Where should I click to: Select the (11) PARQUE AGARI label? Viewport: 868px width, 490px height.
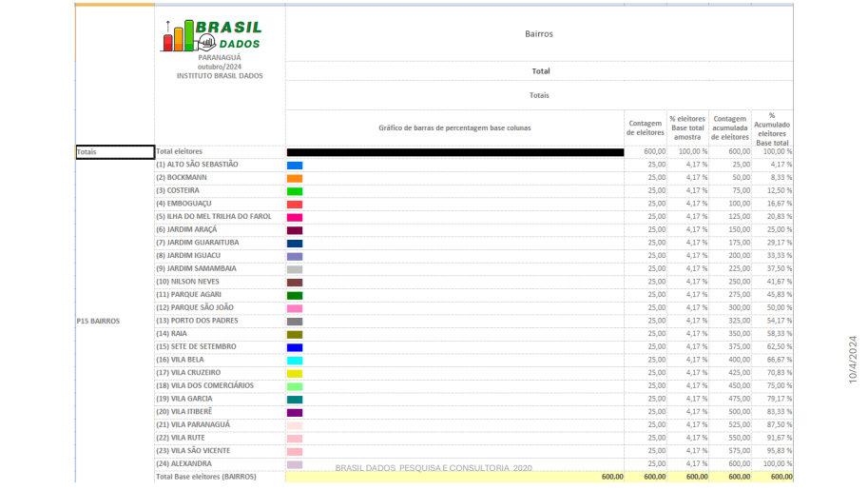188,295
